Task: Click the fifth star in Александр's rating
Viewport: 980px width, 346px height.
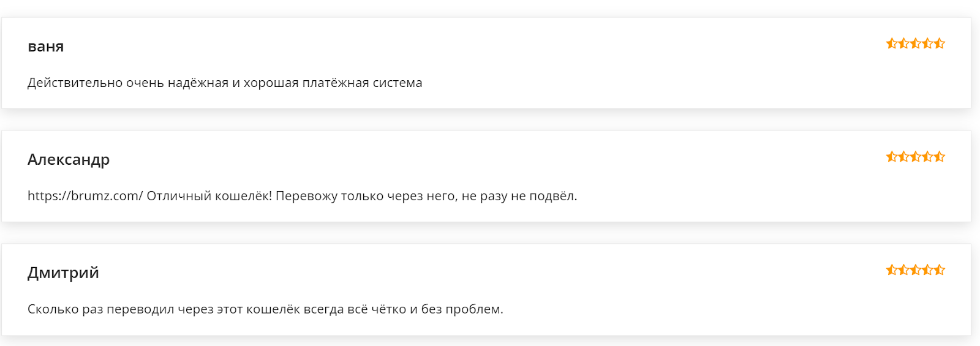Action: 940,157
